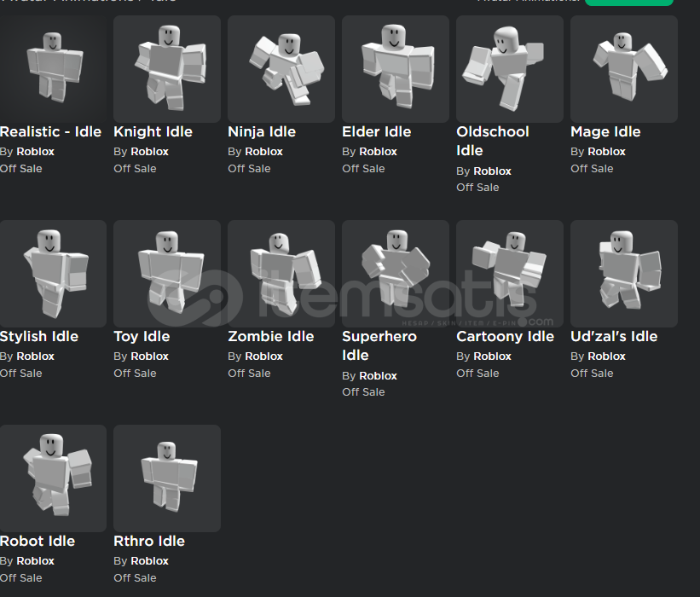Select "Off Sale" text beneath Toy Idle
Image resolution: width=700 pixels, height=597 pixels.
tap(136, 374)
